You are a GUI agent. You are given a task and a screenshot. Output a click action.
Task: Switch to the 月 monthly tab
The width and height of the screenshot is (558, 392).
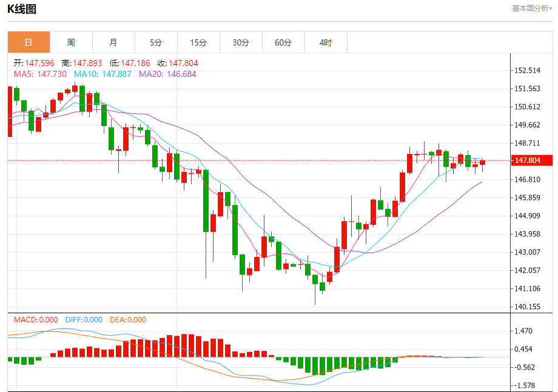(113, 42)
